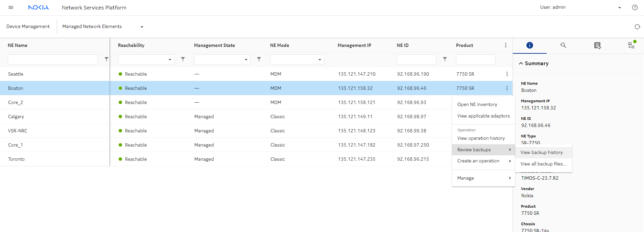Open the table column settings kebab icon
This screenshot has height=232, width=644.
click(505, 45)
